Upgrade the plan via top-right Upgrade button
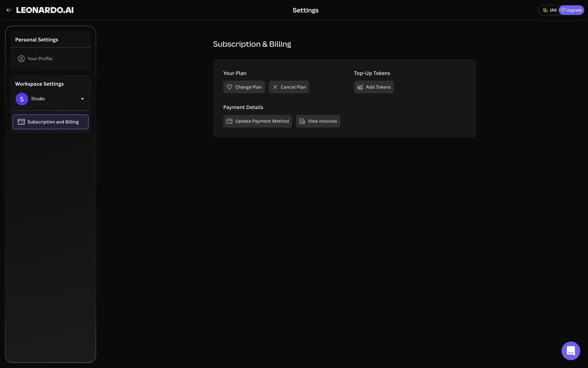588x368 pixels. (571, 10)
